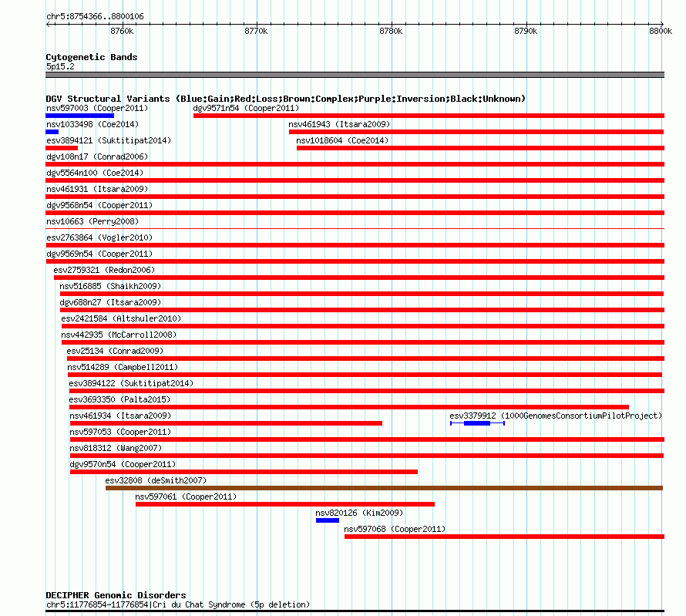The image size is (686, 616).
Task: Click nsv516885 (Shaikh2009) label
Action: [x=110, y=286]
